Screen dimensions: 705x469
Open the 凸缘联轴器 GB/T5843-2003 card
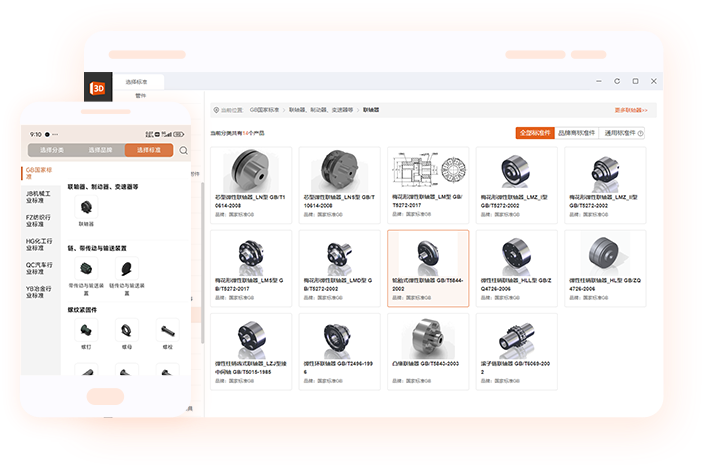click(428, 352)
